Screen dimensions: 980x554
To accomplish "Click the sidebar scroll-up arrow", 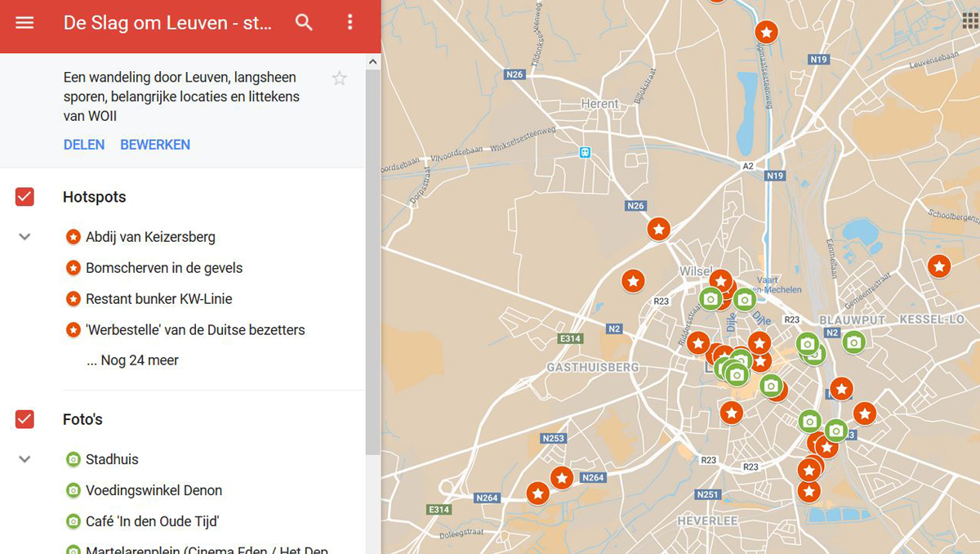I will point(373,61).
